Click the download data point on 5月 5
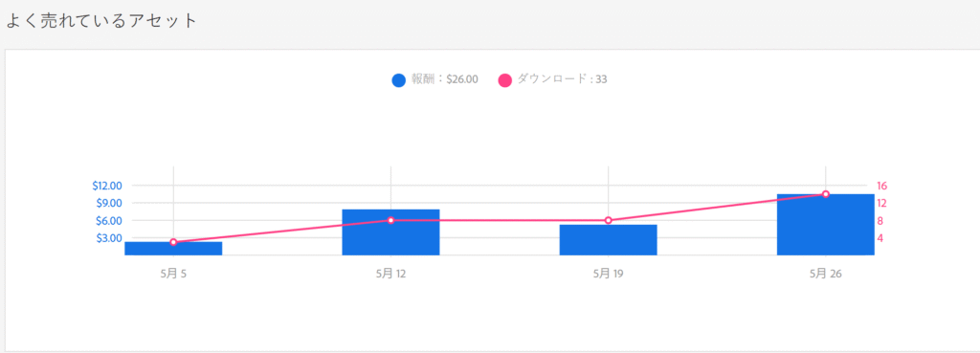 click(x=173, y=242)
